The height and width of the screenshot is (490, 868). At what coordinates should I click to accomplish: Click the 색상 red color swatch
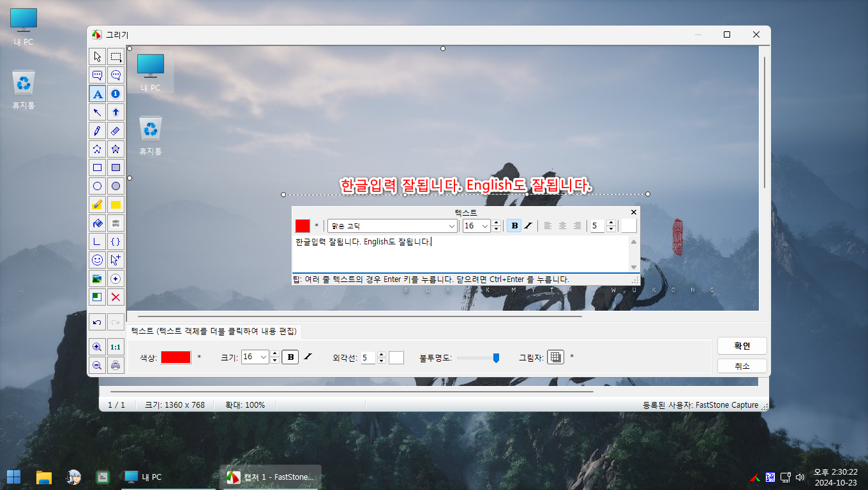tap(176, 357)
